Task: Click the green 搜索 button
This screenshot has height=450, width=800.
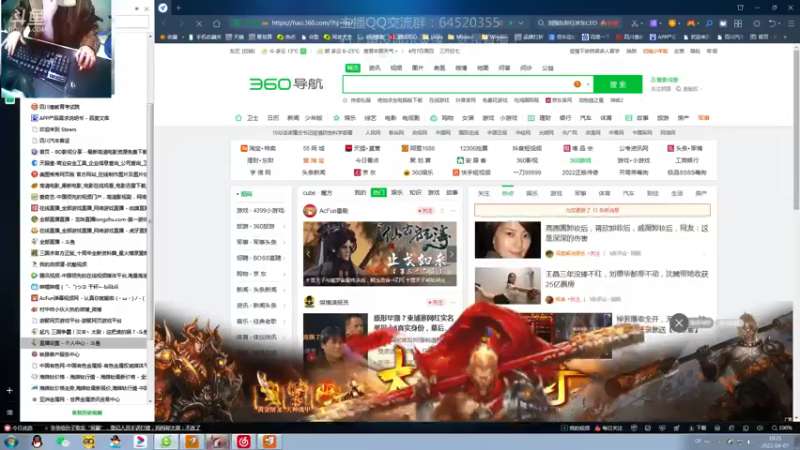Action: point(617,84)
